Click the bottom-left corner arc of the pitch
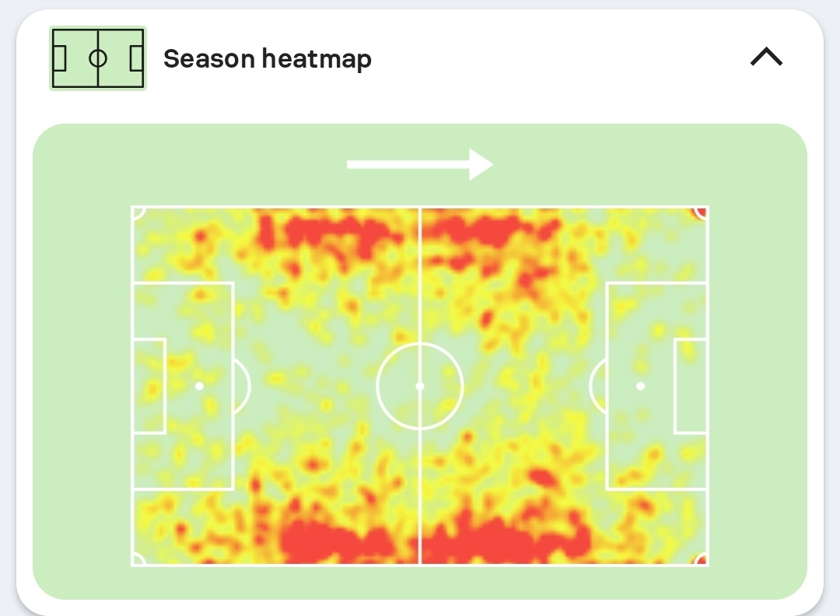This screenshot has height=616, width=840. point(138,559)
